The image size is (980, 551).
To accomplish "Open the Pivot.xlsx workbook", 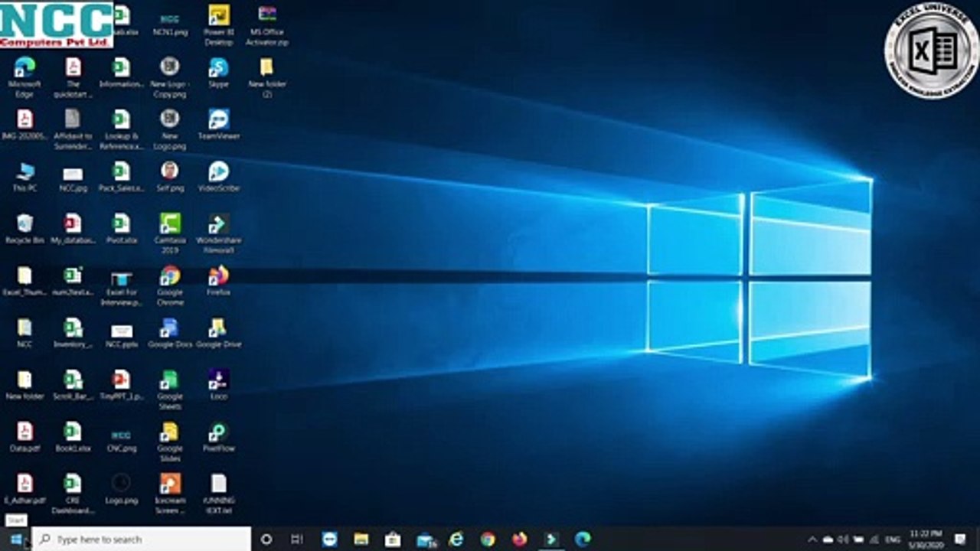I will [121, 229].
